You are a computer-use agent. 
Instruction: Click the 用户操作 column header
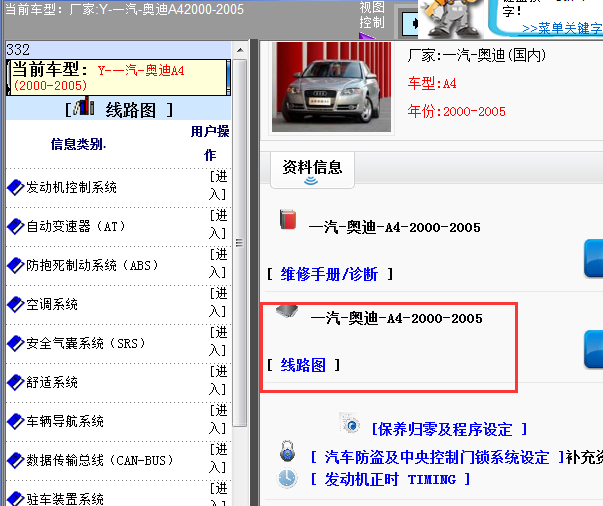210,143
